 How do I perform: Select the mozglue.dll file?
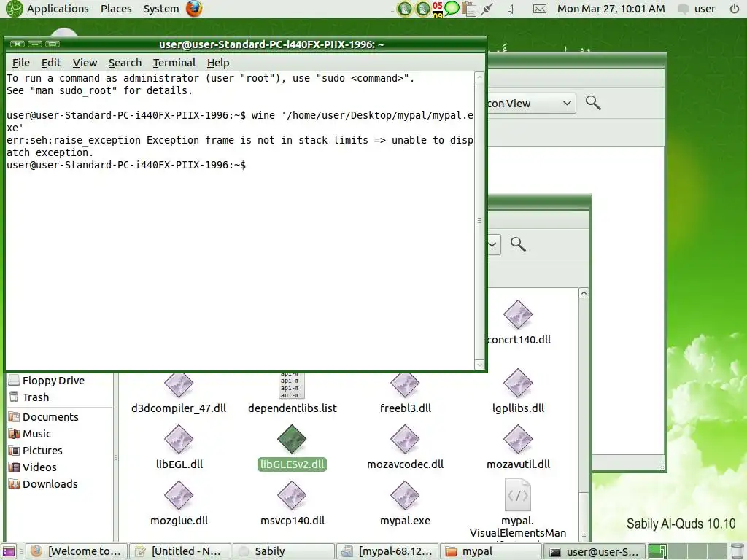(x=179, y=504)
